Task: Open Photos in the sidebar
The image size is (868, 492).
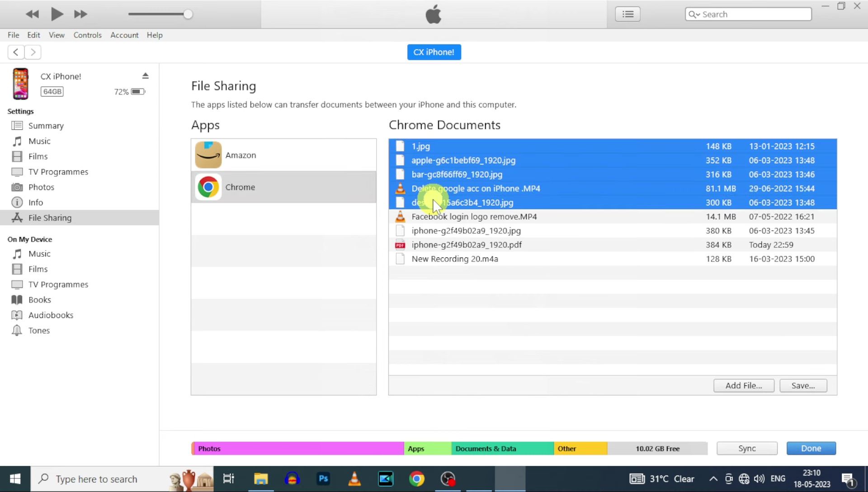Action: coord(41,187)
